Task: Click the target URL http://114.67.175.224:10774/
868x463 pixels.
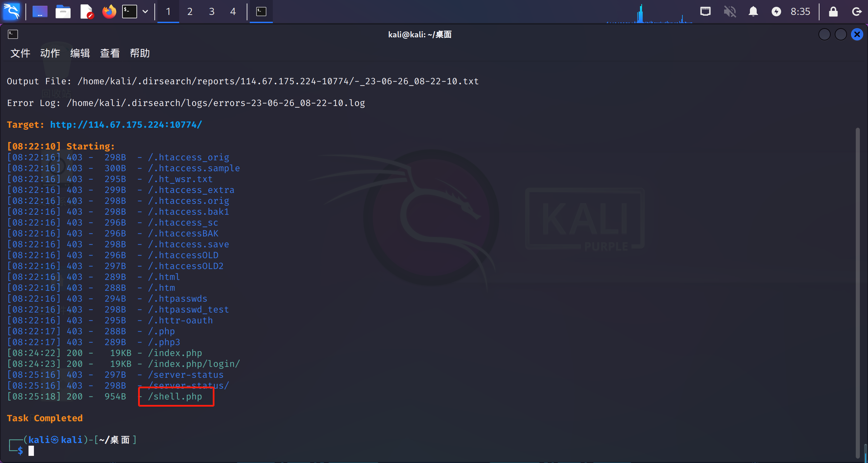Action: pos(126,125)
